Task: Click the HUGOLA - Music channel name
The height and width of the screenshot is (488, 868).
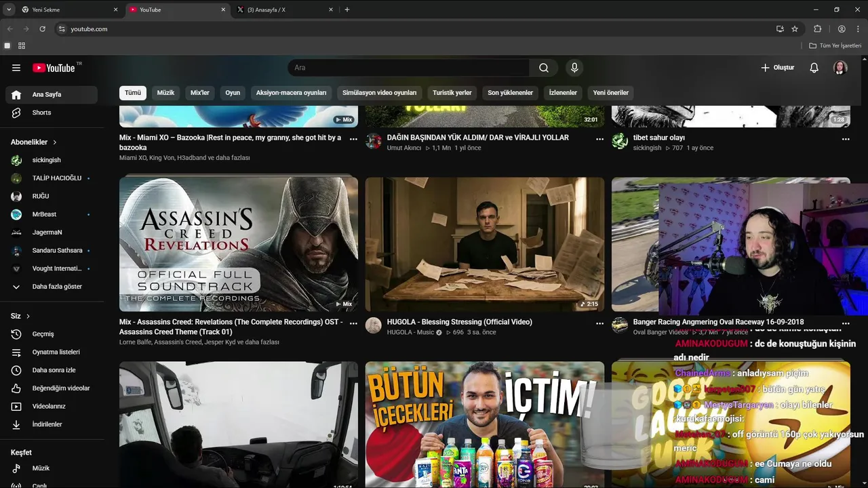Action: click(410, 333)
